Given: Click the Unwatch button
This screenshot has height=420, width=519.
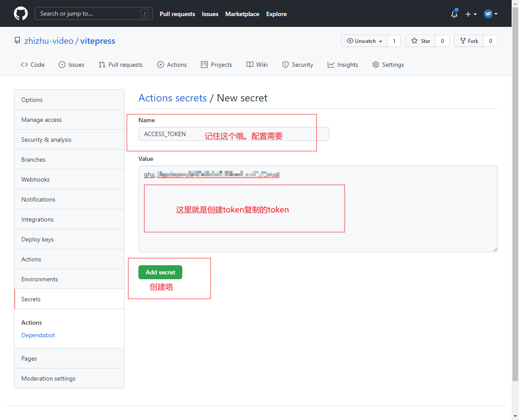Looking at the screenshot, I should point(365,41).
